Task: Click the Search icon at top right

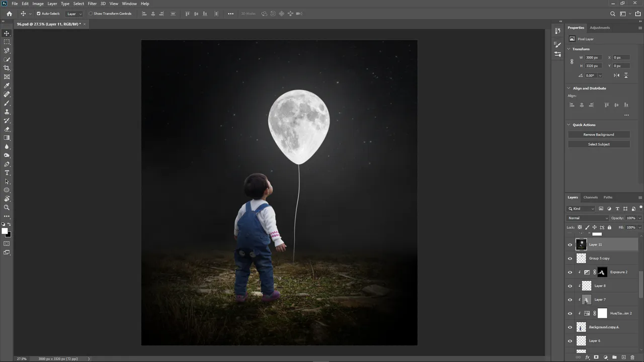Action: pos(612,14)
